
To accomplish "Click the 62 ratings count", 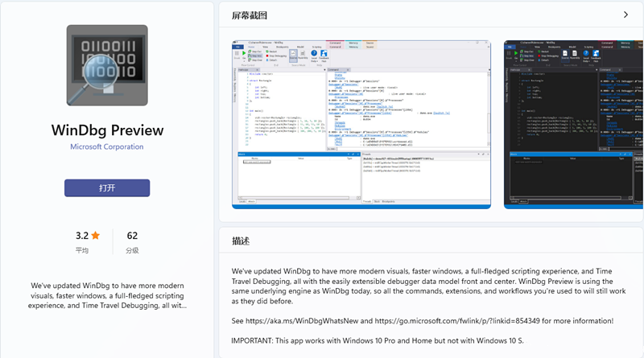I will tap(132, 236).
